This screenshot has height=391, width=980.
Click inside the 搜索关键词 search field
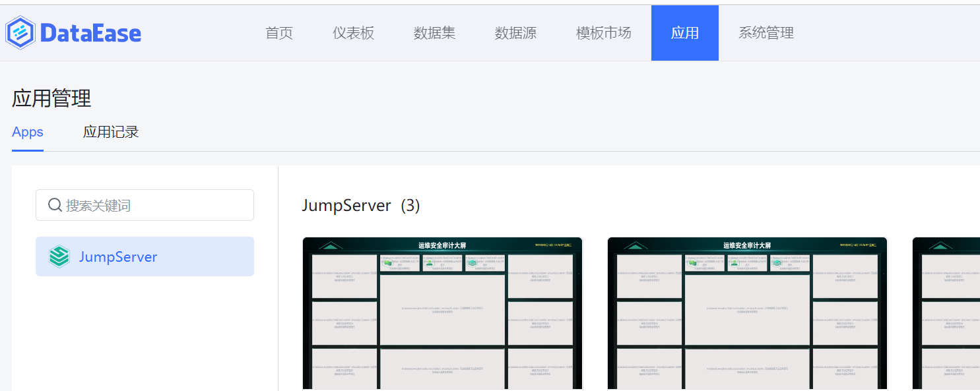[x=145, y=205]
